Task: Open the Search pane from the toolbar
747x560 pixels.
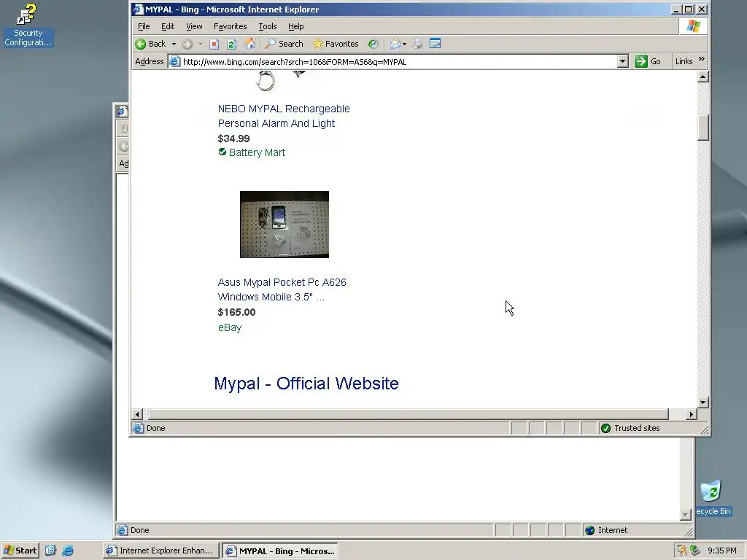Action: point(285,44)
